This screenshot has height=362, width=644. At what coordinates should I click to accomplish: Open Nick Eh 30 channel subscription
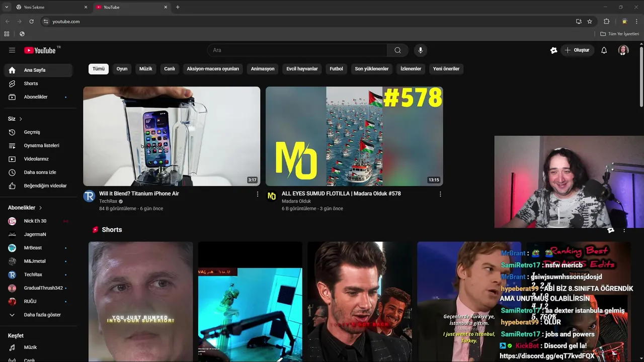(x=38, y=221)
